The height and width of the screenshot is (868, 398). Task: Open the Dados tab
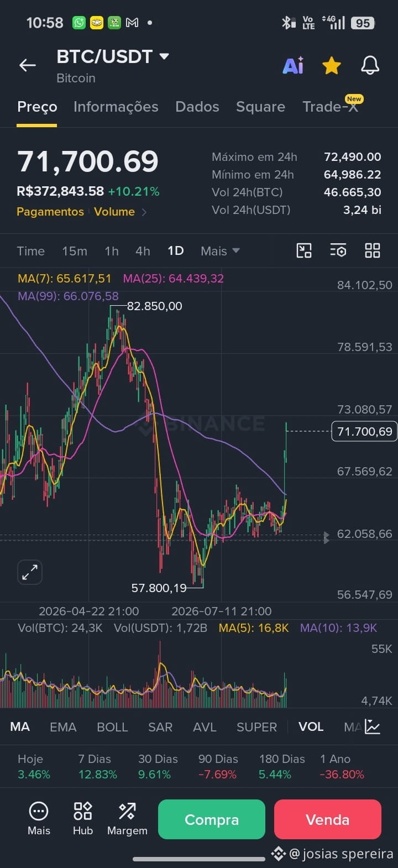[197, 107]
